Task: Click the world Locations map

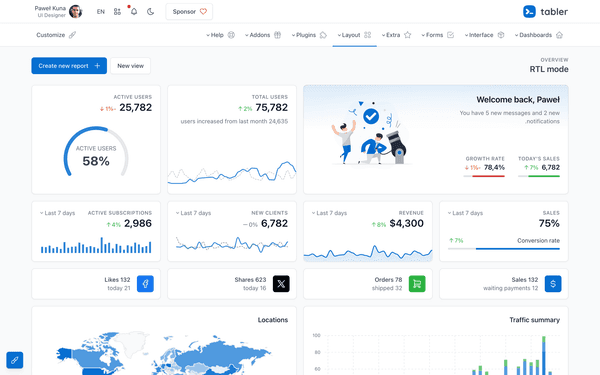Action: [x=164, y=353]
